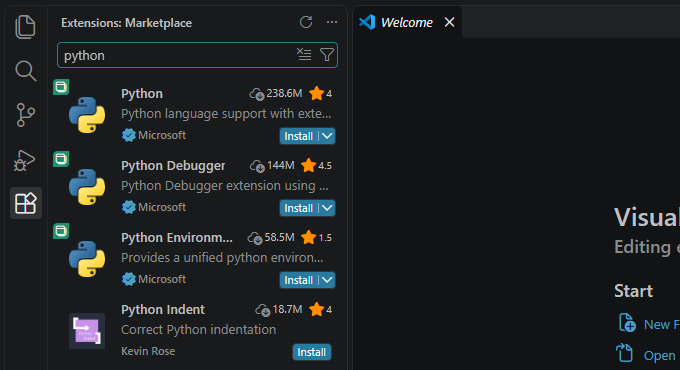Click the Kevin Rose publisher name
The image size is (680, 370).
pos(148,351)
